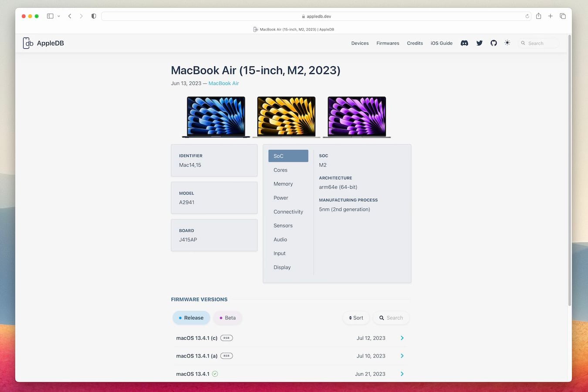This screenshot has width=588, height=392.
Task: Select the Cores specification tab
Action: 288,170
